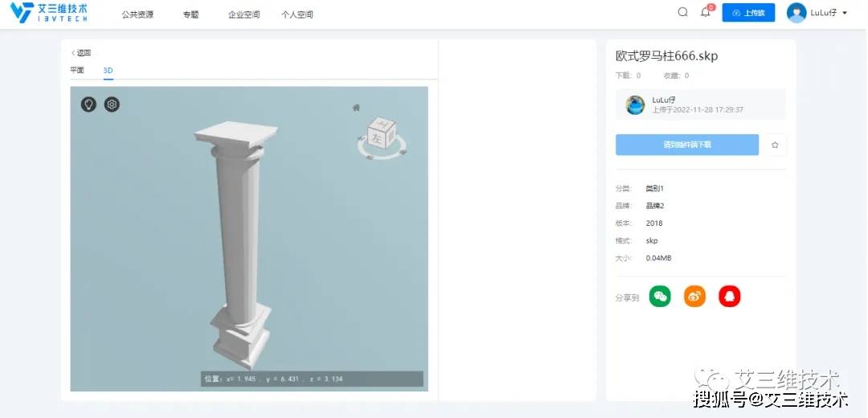
Task: Click the 艾三维技术 logo
Action: tap(49, 13)
